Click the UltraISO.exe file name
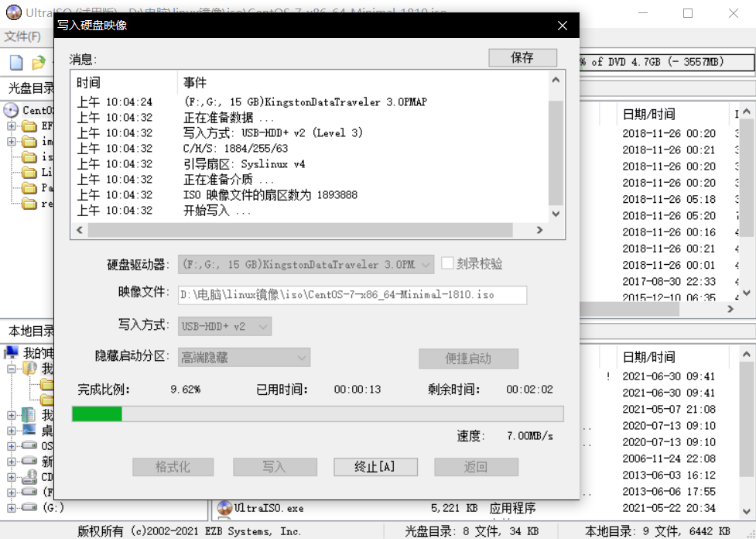The width and height of the screenshot is (756, 539). coord(269,508)
